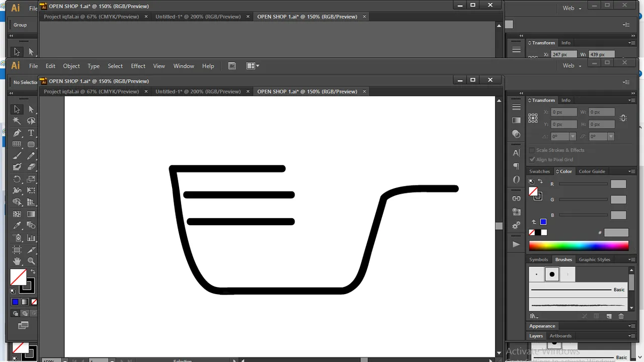The image size is (644, 362).
Task: Set paint mode to None in toolbox
Action: click(x=34, y=302)
